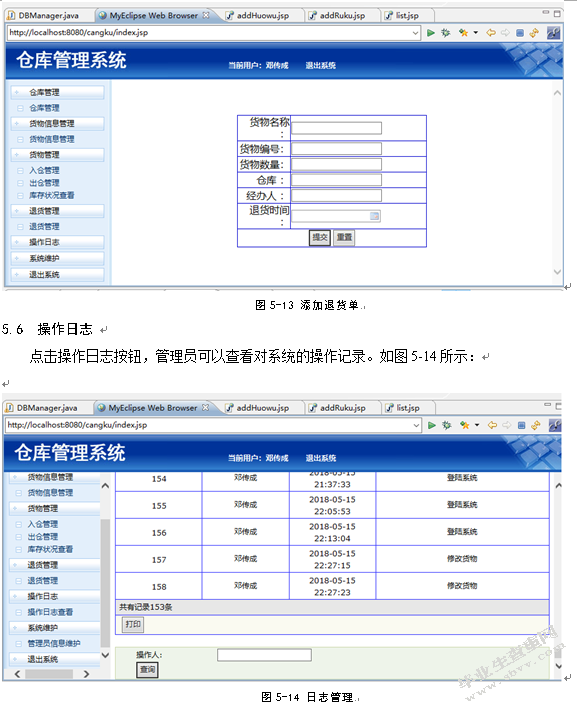
Task: Click the 打印 print button
Action: tap(133, 624)
